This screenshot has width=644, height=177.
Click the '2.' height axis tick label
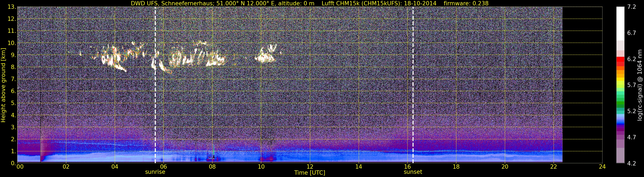pos(13,139)
